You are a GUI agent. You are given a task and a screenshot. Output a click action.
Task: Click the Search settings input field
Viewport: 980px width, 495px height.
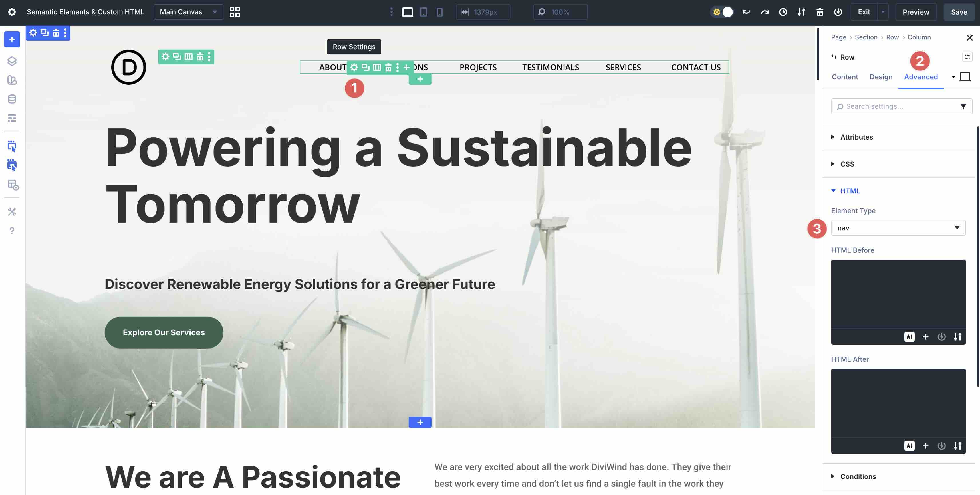pos(898,106)
